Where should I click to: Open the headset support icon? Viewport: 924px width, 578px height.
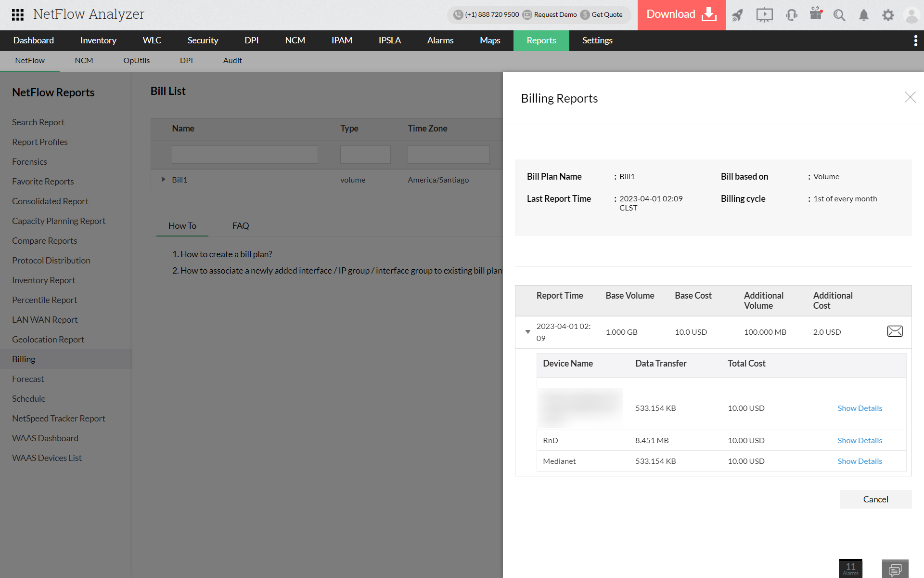(791, 15)
